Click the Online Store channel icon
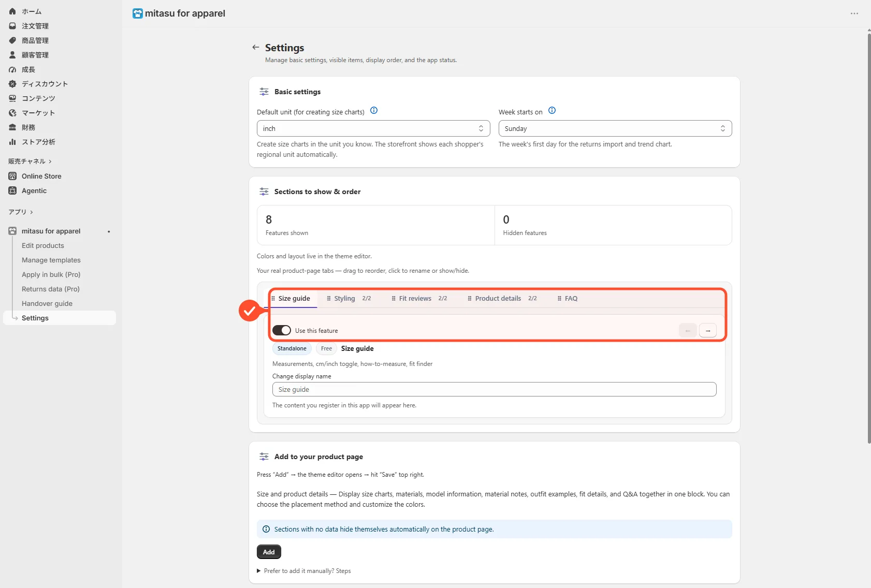Viewport: 871px width, 588px height. point(12,176)
